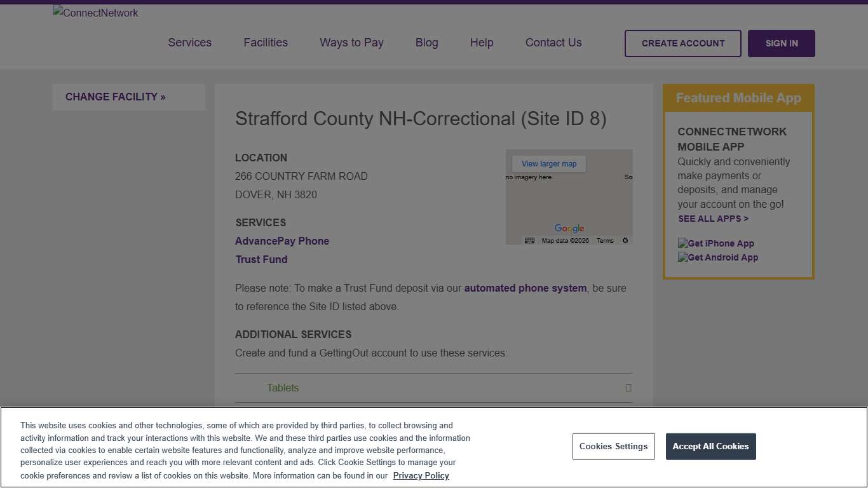Screen dimensions: 868x488
Task: Click the CREATE ACCOUNT button
Action: click(682, 43)
